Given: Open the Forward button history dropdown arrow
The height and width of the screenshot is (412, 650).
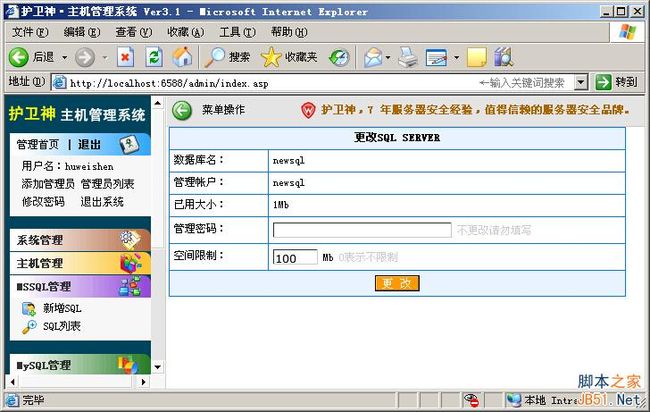Looking at the screenshot, I should 105,58.
